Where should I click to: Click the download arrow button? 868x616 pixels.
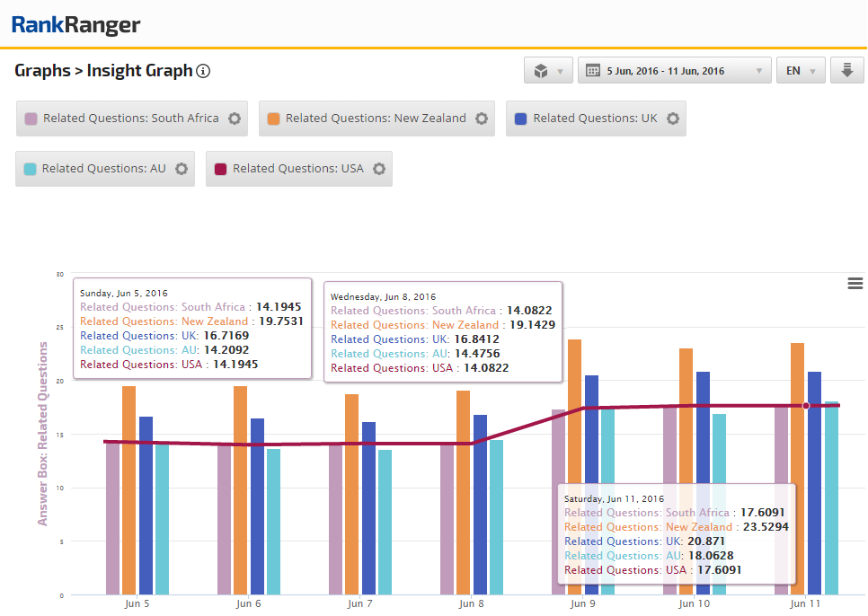coord(846,71)
